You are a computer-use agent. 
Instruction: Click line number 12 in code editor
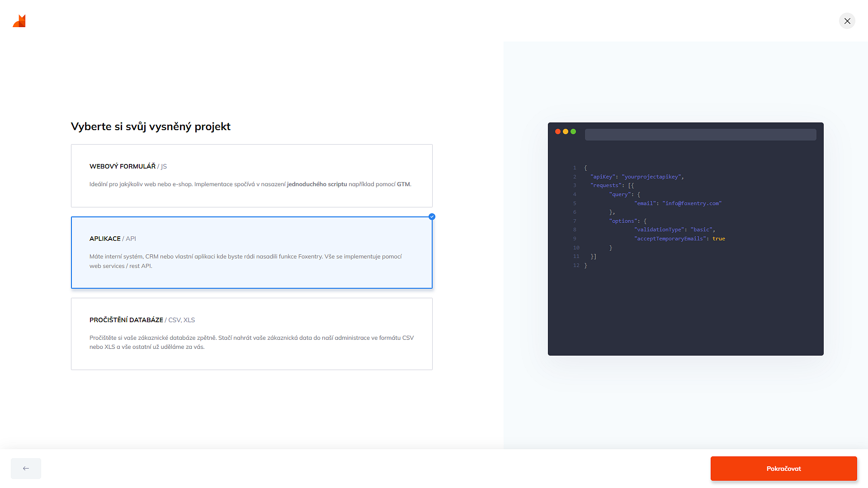tap(576, 265)
